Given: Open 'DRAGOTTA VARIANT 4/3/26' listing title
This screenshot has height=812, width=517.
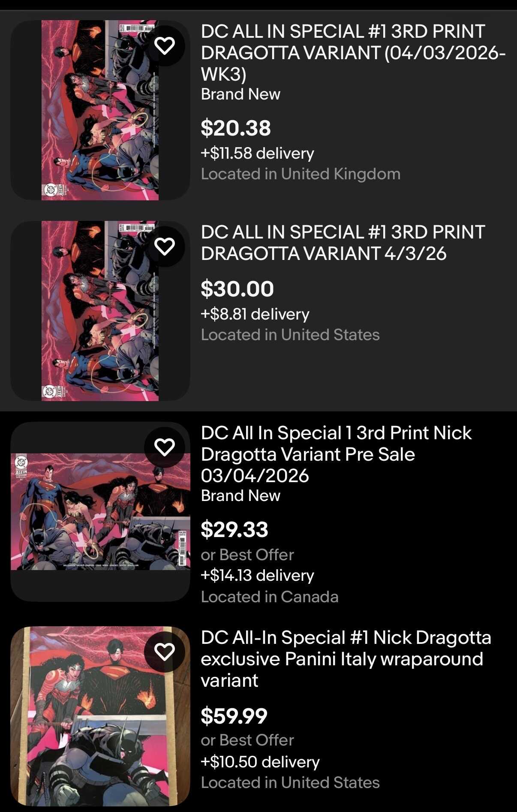Looking at the screenshot, I should coord(343,243).
